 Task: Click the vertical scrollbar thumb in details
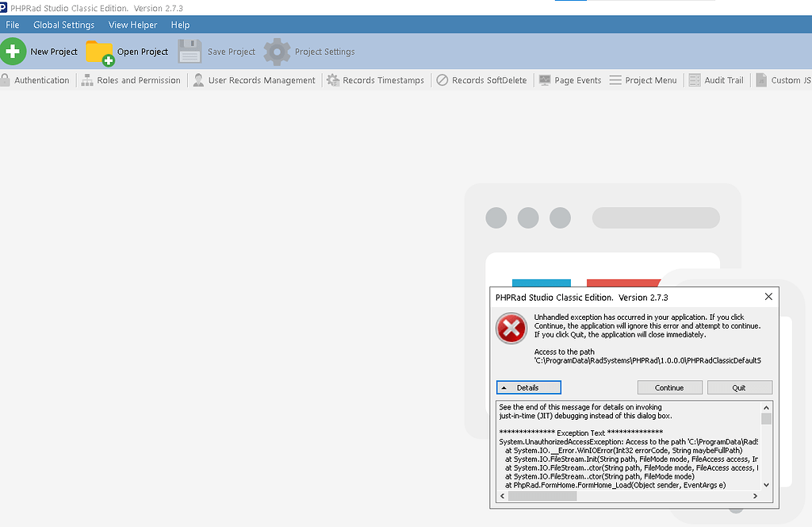767,419
